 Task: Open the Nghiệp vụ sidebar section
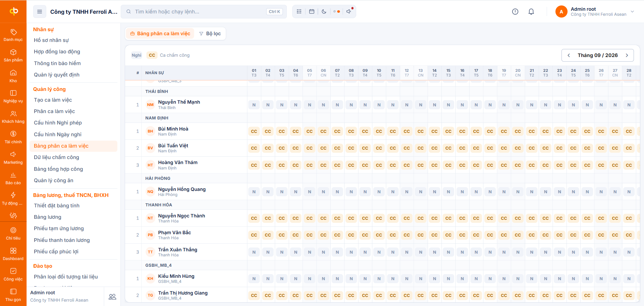[x=13, y=97]
